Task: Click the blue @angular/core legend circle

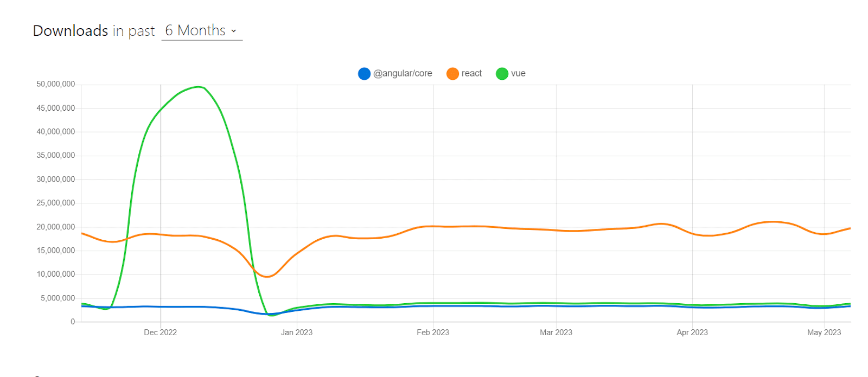Action: (364, 74)
